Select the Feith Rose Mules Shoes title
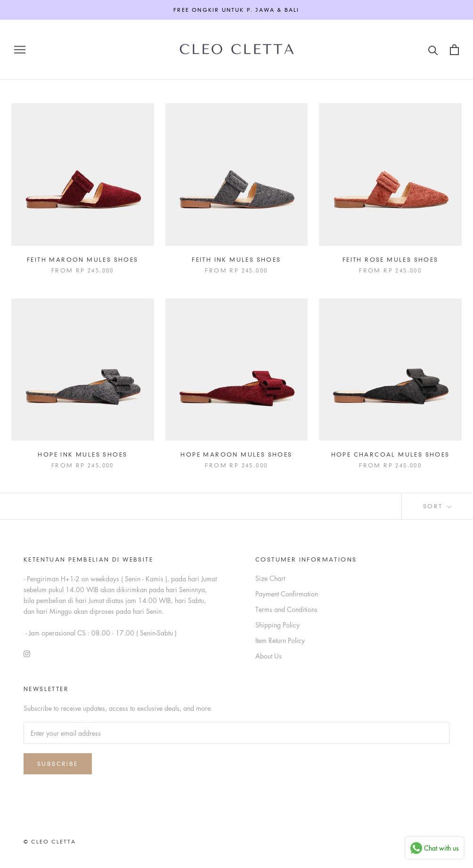The image size is (473, 868). click(390, 260)
